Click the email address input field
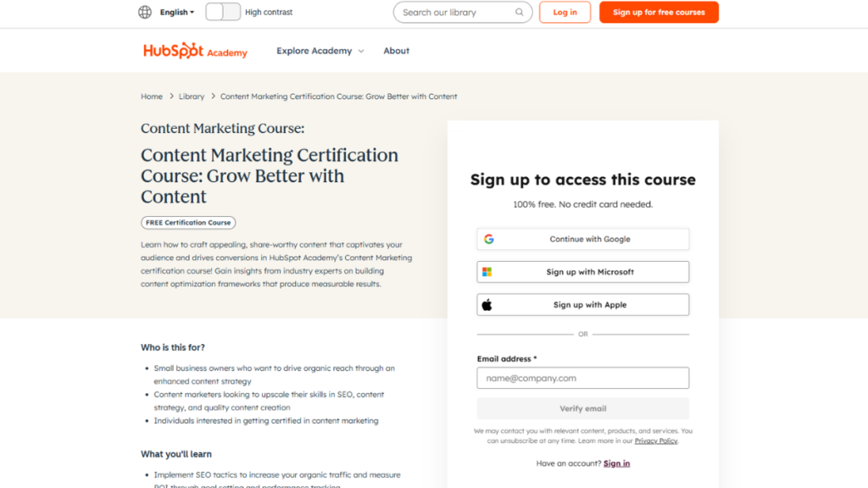 pos(582,378)
